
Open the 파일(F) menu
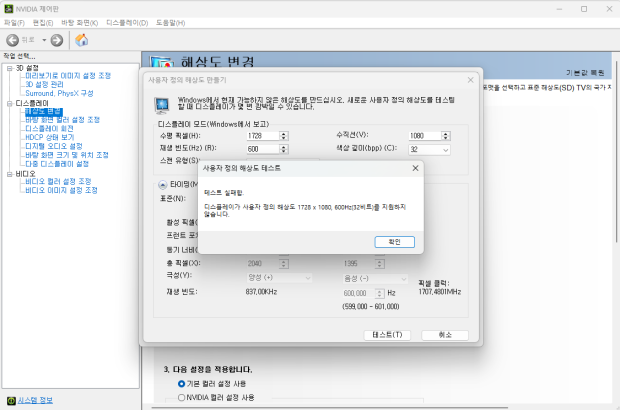tap(14, 23)
